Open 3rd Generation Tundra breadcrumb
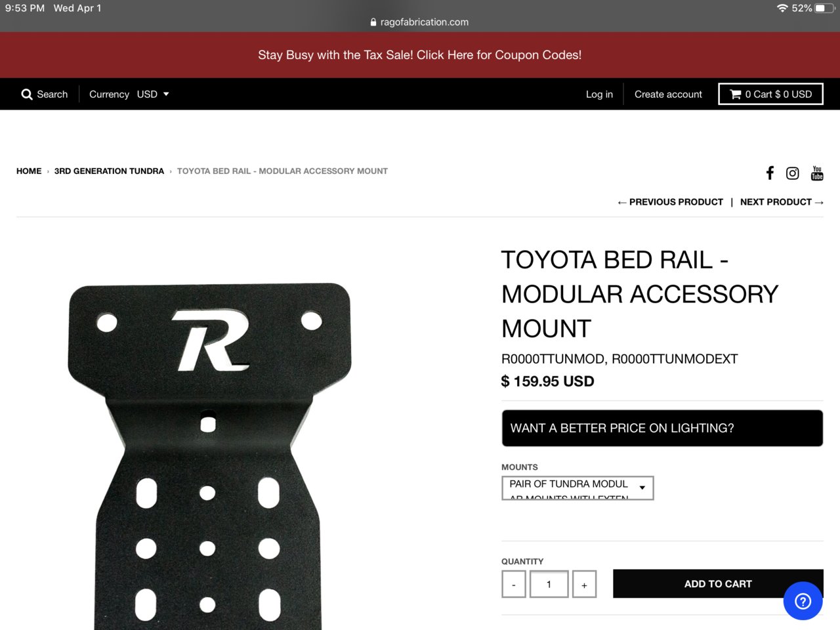This screenshot has width=840, height=630. click(109, 171)
